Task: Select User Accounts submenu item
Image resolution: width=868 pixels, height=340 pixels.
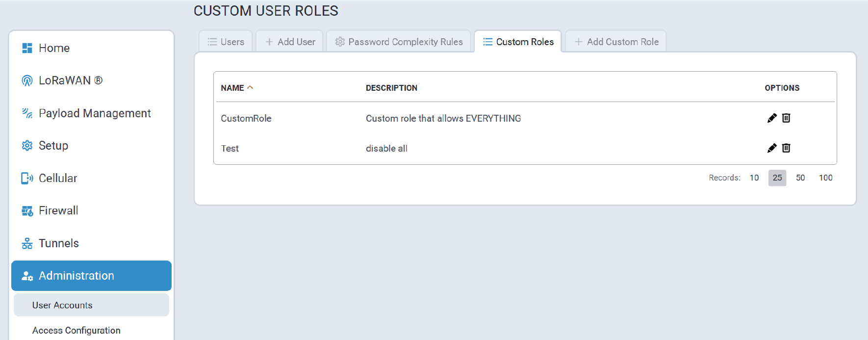Action: (62, 305)
